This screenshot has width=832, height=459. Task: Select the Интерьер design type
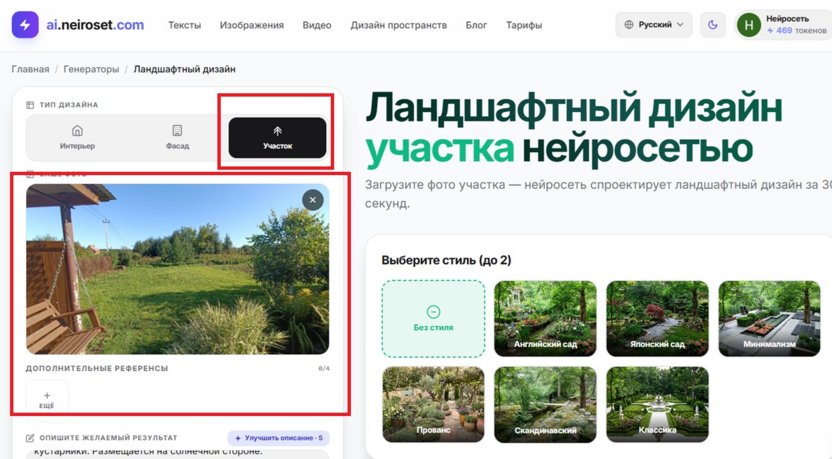point(77,137)
